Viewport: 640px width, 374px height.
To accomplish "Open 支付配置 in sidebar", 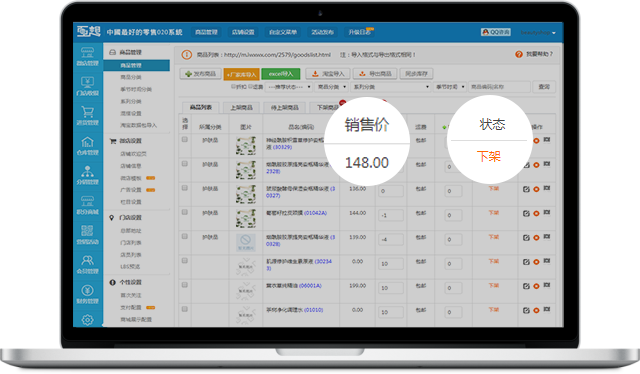I will click(131, 307).
